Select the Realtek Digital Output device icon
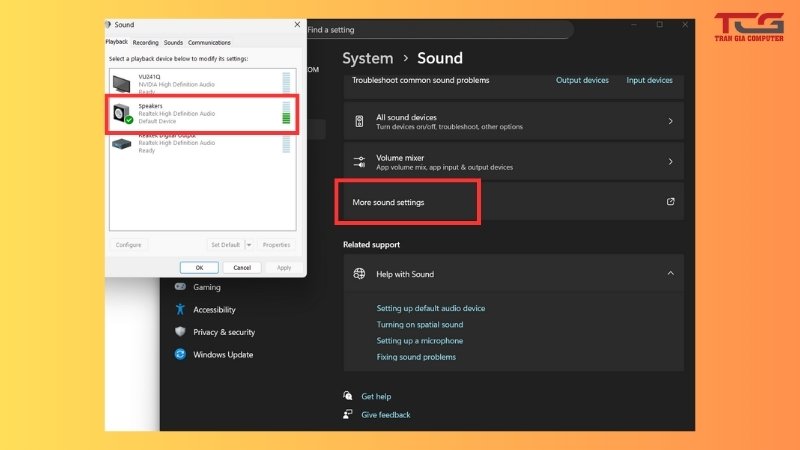Screen dimensions: 800x450 point(123,143)
